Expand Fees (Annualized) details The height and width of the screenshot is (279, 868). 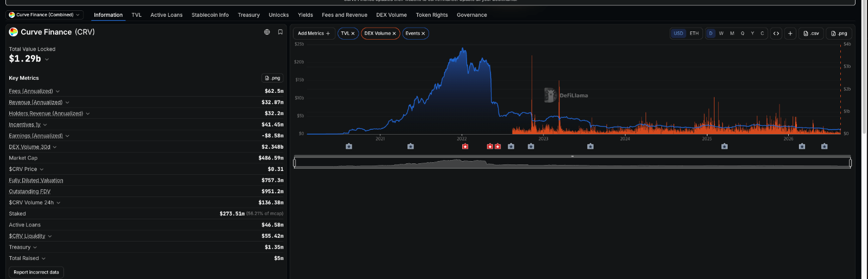click(x=58, y=91)
